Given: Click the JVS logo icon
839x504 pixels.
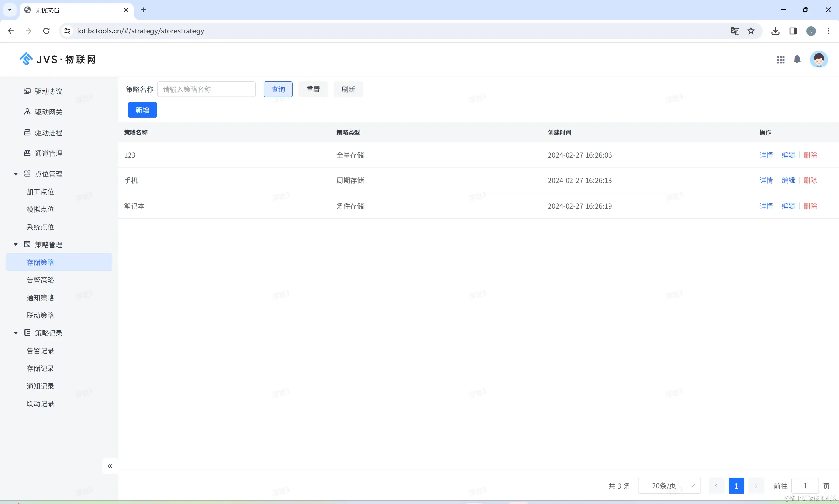Looking at the screenshot, I should point(26,59).
